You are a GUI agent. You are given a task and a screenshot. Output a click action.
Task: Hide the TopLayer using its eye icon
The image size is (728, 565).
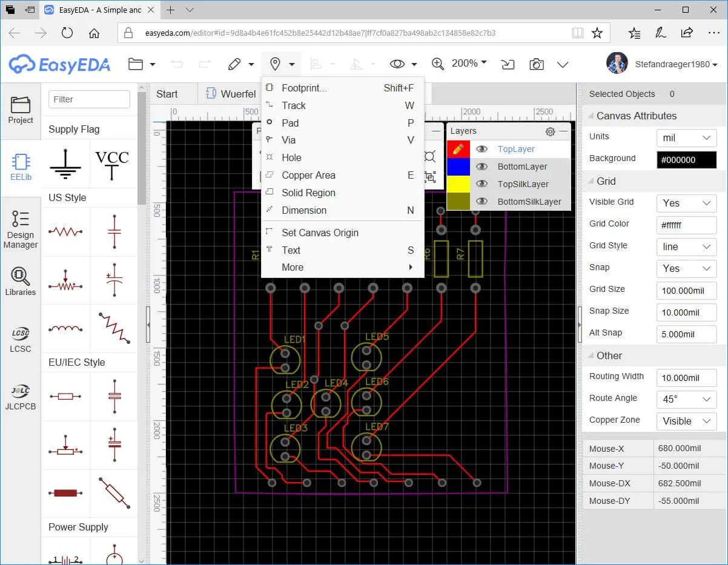[481, 149]
